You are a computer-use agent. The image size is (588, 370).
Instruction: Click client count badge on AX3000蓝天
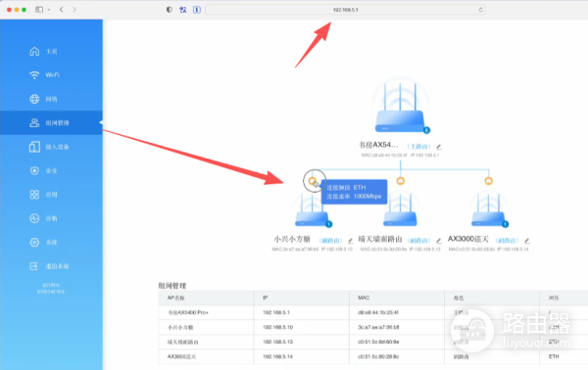tap(505, 224)
